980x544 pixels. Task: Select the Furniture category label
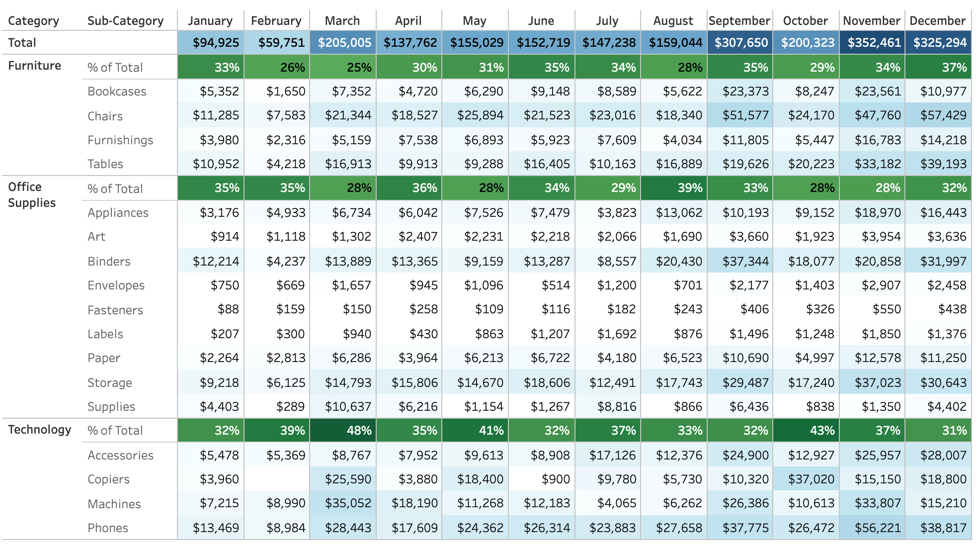(34, 66)
